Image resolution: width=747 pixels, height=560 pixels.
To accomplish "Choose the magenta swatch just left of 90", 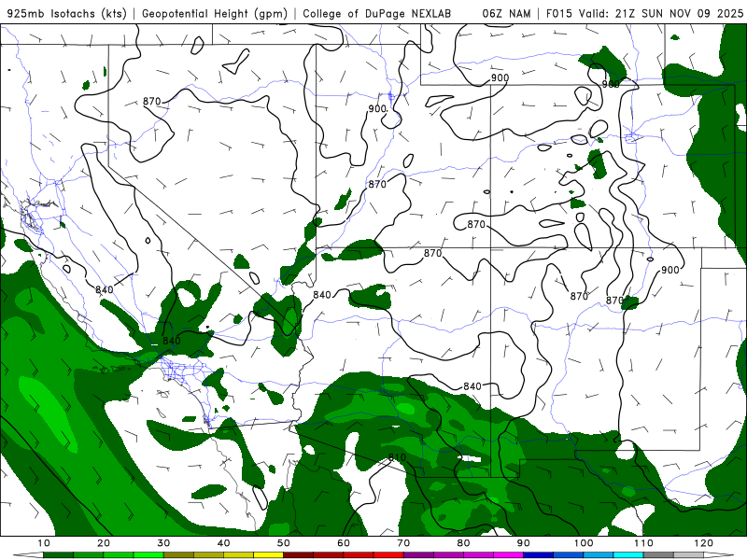I will tap(508, 555).
